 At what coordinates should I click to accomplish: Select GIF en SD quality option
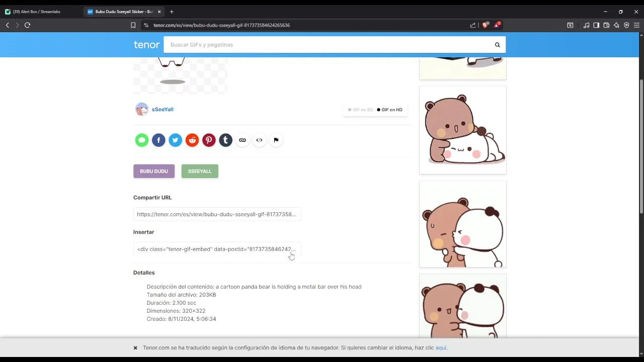click(360, 110)
